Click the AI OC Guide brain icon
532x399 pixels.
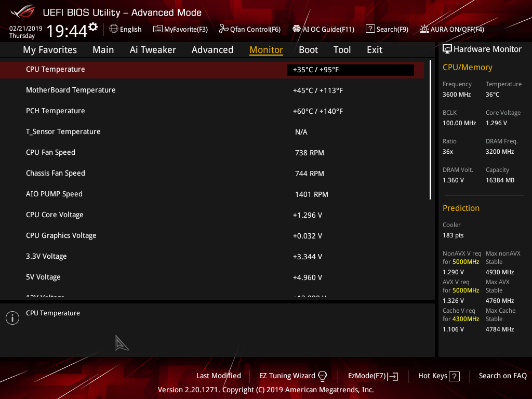coord(297,29)
